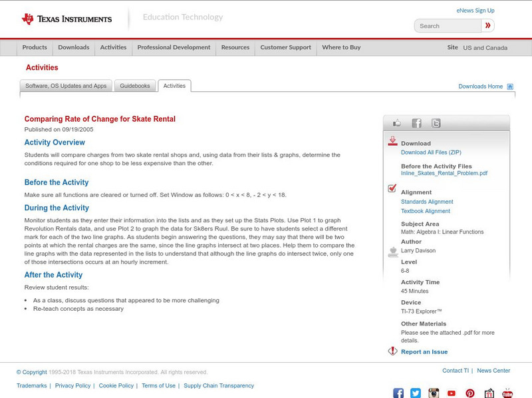Open the Privacy Policy link
The image size is (532, 398).
click(x=72, y=386)
